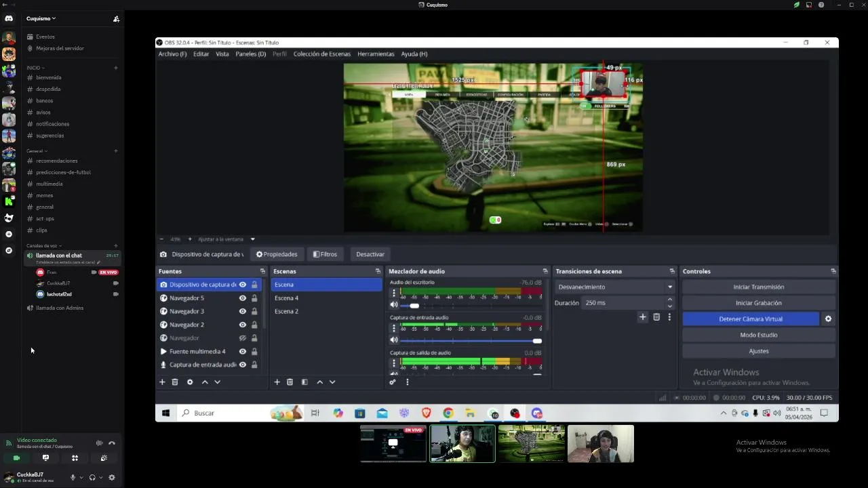Hide Dispositivo de captura source

point(242,285)
